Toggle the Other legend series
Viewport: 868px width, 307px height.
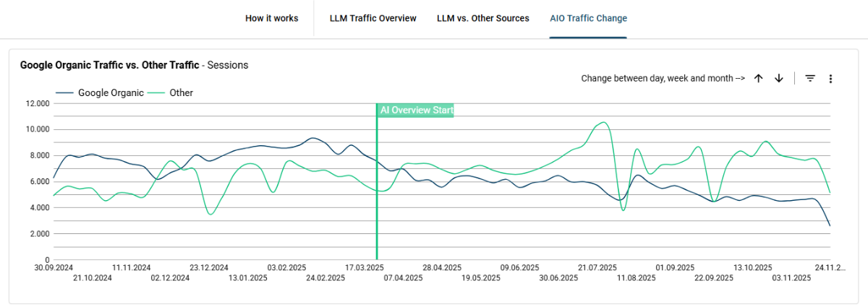tap(181, 92)
